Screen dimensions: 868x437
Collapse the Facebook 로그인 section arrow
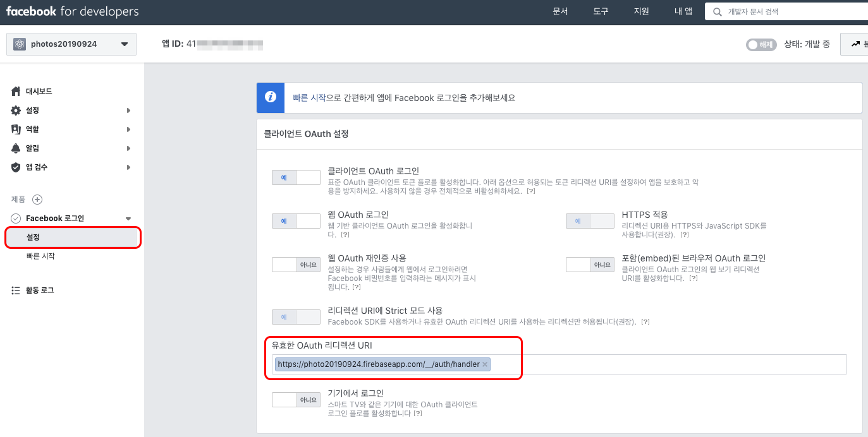128,218
